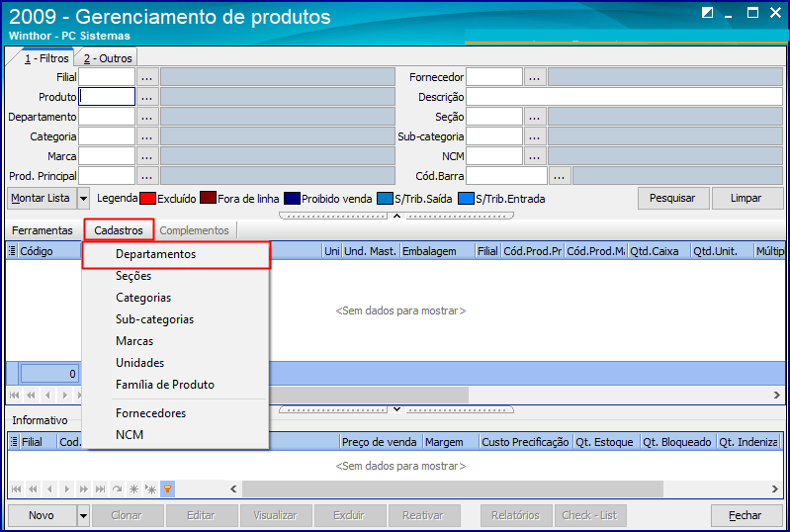Open the Ferramentas menu
The width and height of the screenshot is (790, 532).
point(43,230)
